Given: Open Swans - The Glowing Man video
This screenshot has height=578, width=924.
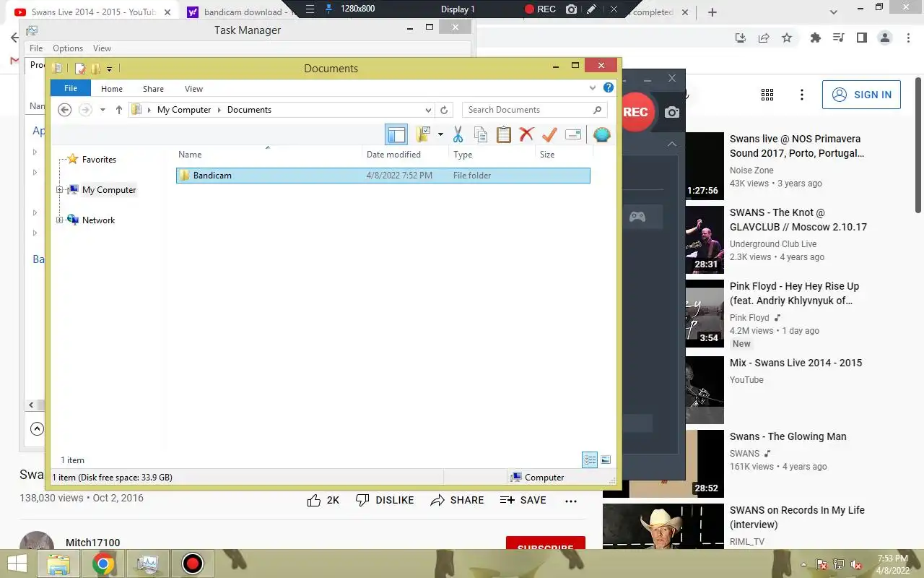Looking at the screenshot, I should coord(788,436).
